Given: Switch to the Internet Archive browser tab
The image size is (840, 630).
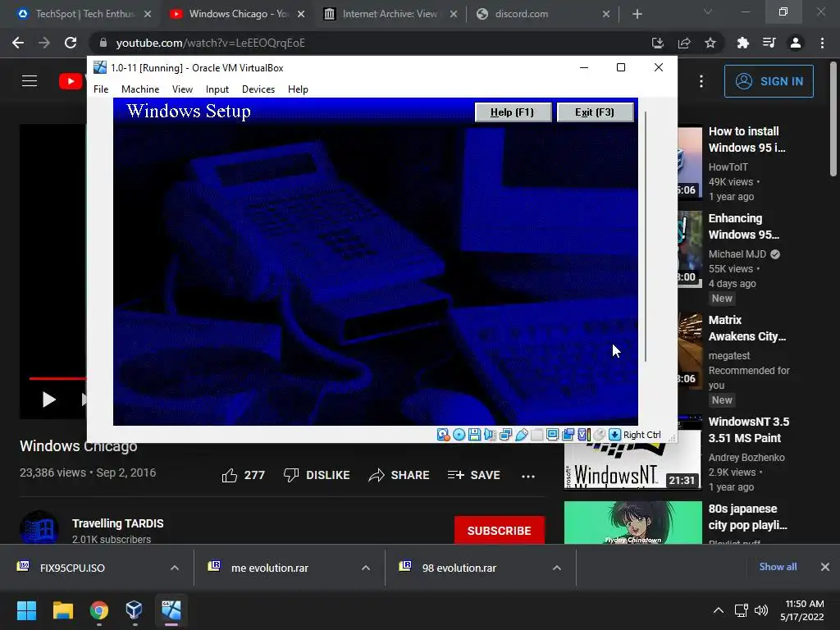Looking at the screenshot, I should pos(390,14).
